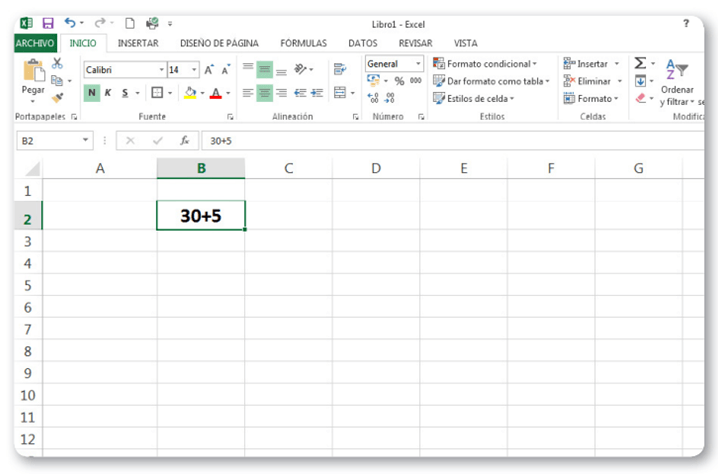This screenshot has height=475, width=718.
Task: Switch to the INSERTAR tab
Action: pos(138,43)
